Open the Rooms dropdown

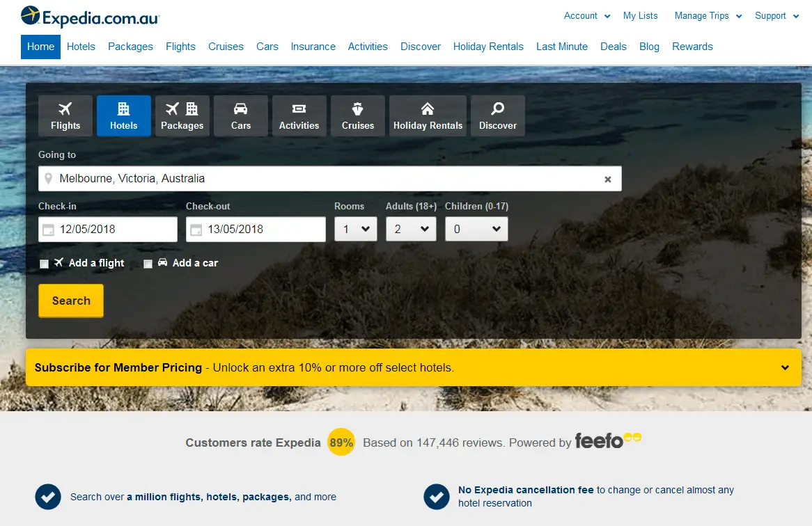pos(356,229)
